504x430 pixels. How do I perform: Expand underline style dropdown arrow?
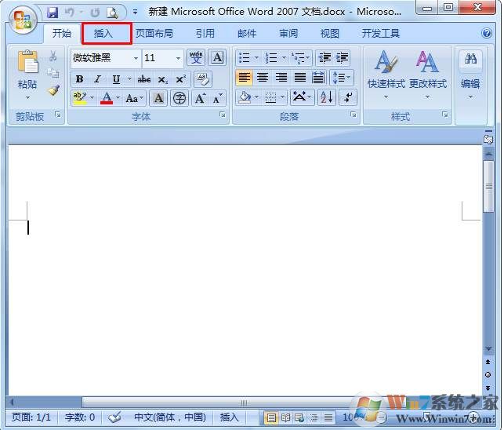129,78
